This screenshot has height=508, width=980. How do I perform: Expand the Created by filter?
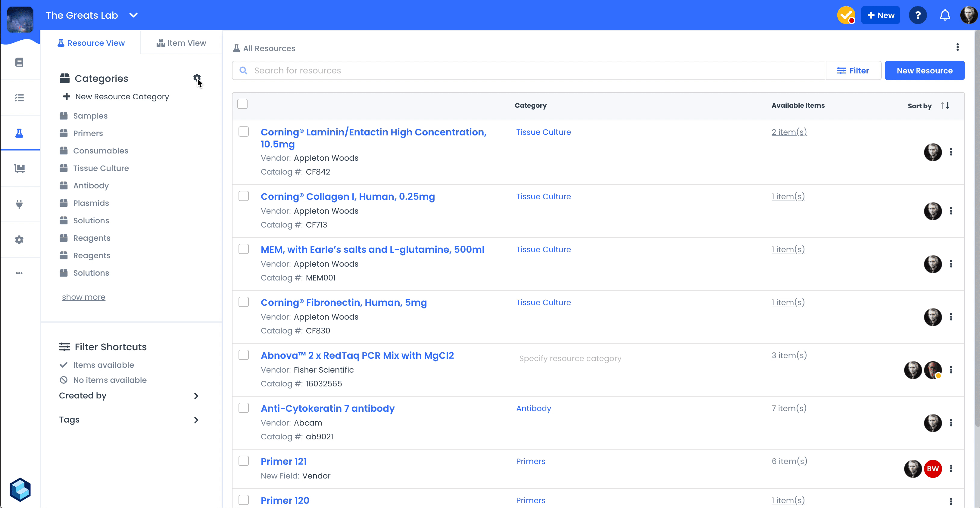(196, 396)
